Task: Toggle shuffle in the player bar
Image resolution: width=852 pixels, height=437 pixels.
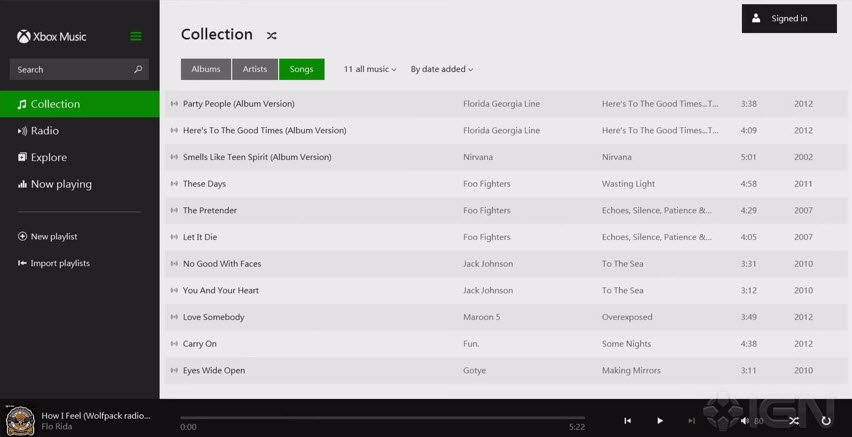Action: point(794,421)
